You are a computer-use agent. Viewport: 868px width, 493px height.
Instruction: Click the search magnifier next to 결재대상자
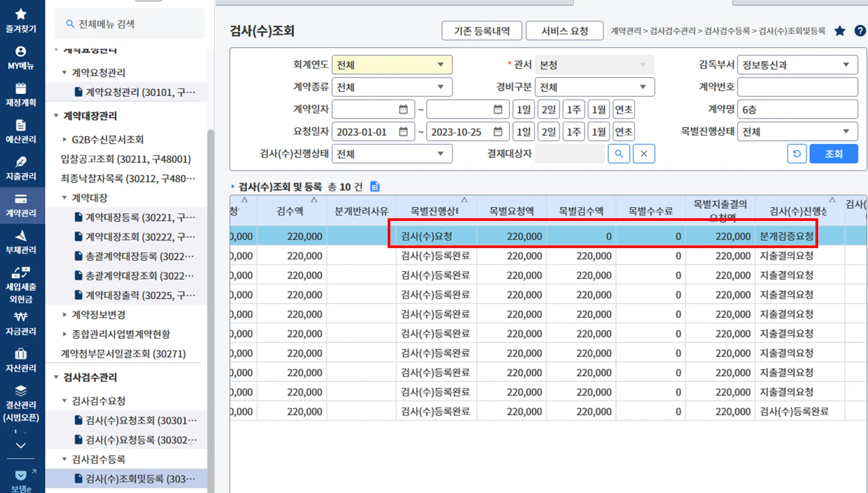pos(619,154)
